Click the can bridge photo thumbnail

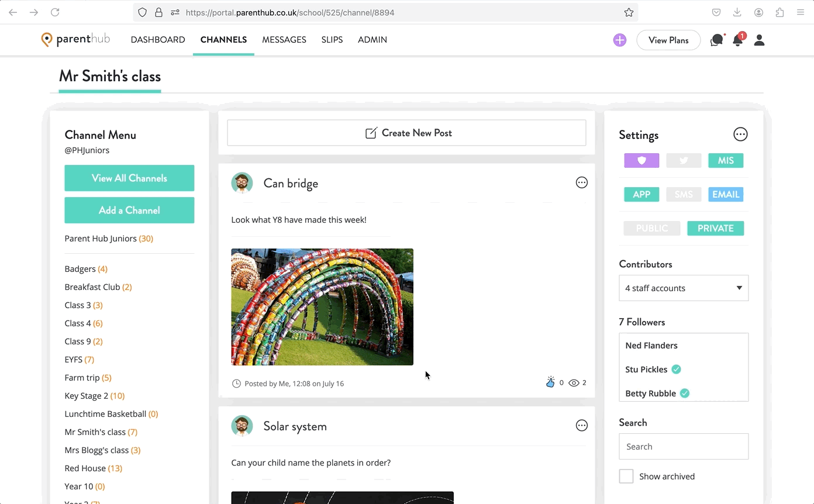pyautogui.click(x=322, y=307)
